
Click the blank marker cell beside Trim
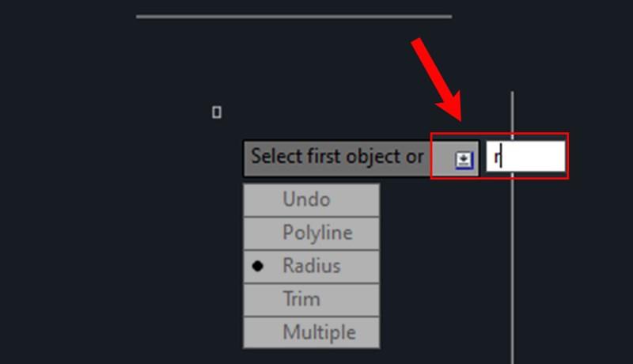257,299
